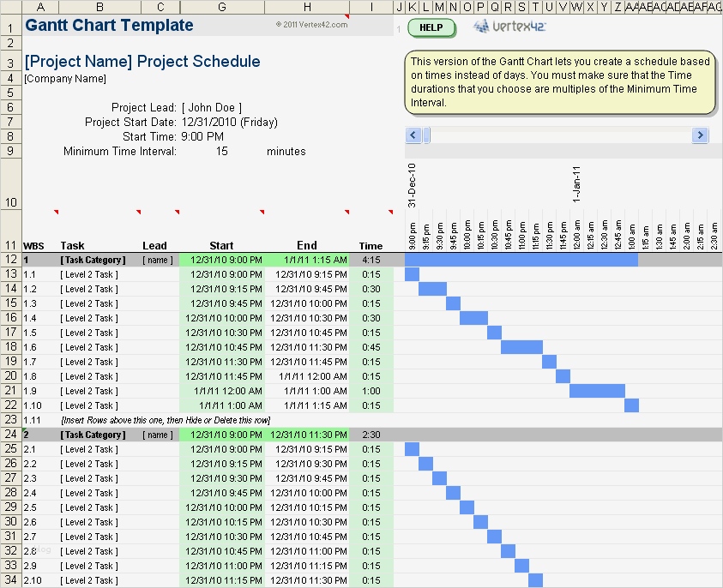The image size is (723, 588).
Task: Open the HELP button
Action: 431,27
